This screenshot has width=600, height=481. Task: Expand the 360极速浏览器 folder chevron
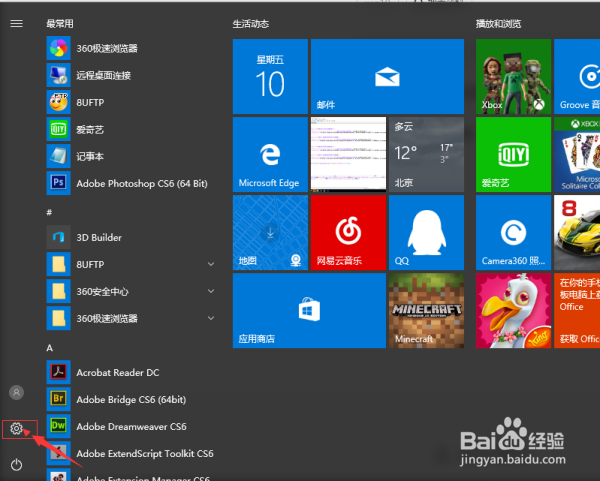[211, 318]
